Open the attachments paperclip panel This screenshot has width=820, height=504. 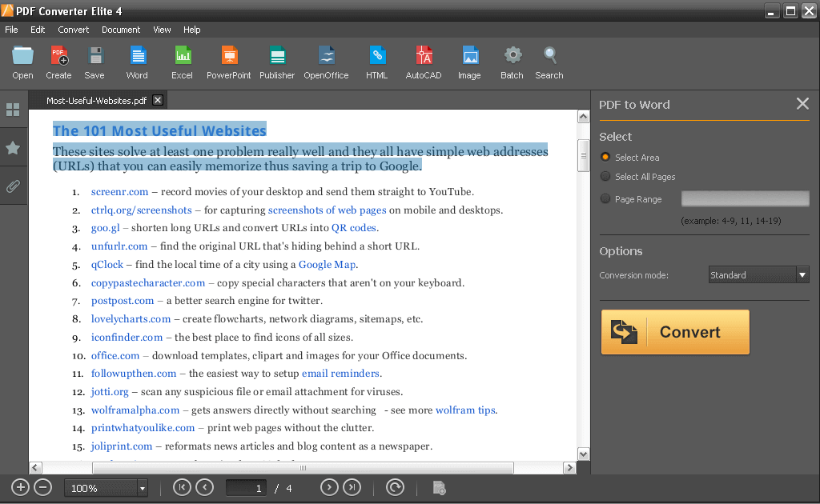(13, 186)
